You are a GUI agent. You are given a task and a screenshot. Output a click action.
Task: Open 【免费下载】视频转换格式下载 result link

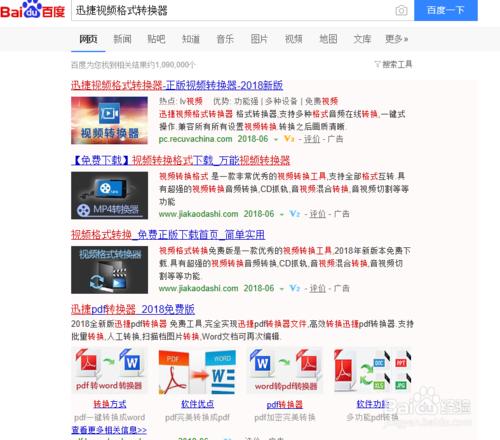click(181, 160)
